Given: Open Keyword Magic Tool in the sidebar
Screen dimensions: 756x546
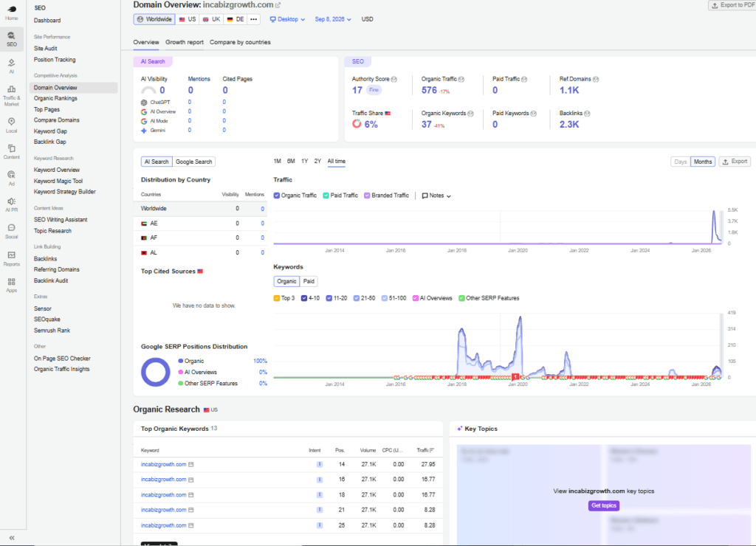Looking at the screenshot, I should pos(58,182).
